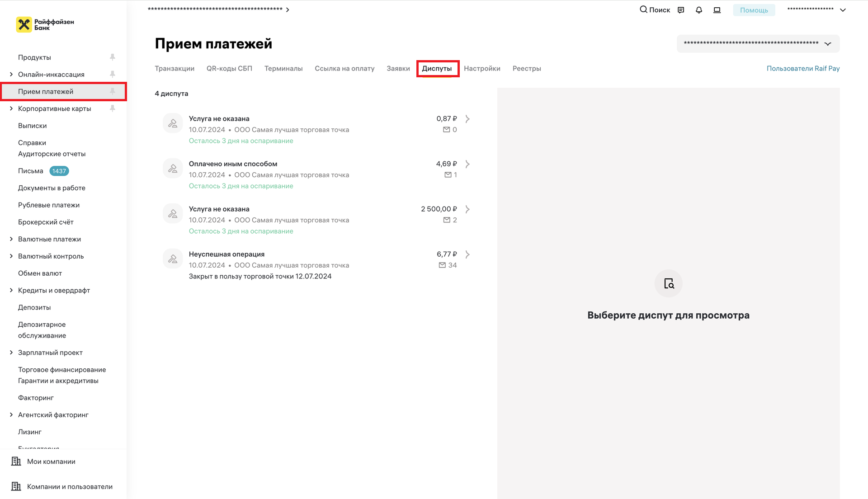Expand Зарплатный проект submenu arrow
The height and width of the screenshot is (499, 868).
[x=11, y=353]
